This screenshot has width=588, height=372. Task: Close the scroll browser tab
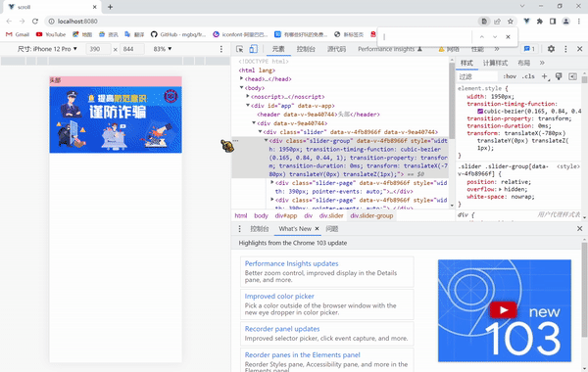(x=94, y=7)
